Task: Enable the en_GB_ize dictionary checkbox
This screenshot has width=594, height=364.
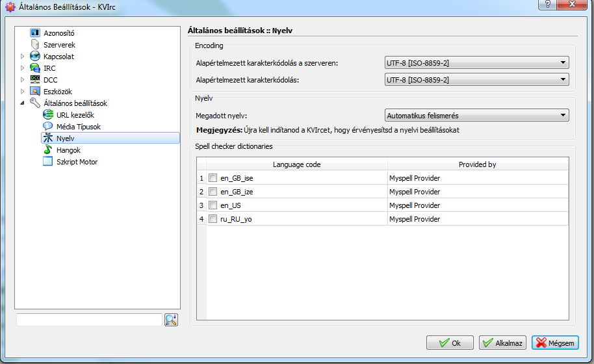Action: (x=213, y=191)
